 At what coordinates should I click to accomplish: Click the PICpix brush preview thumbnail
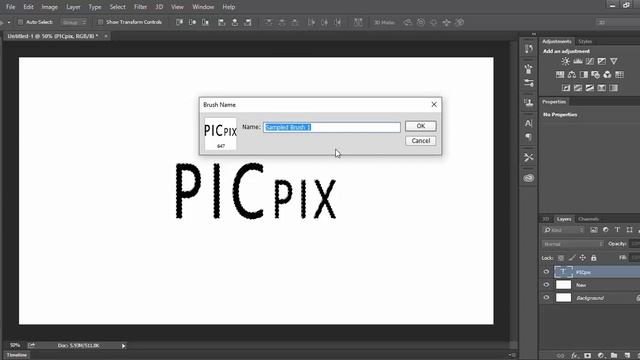220,133
